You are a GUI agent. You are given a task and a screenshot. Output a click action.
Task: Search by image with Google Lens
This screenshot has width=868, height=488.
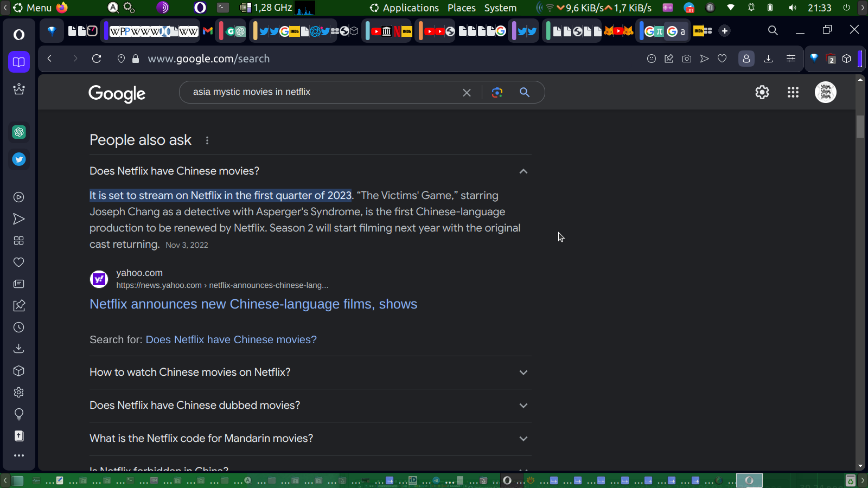click(497, 92)
